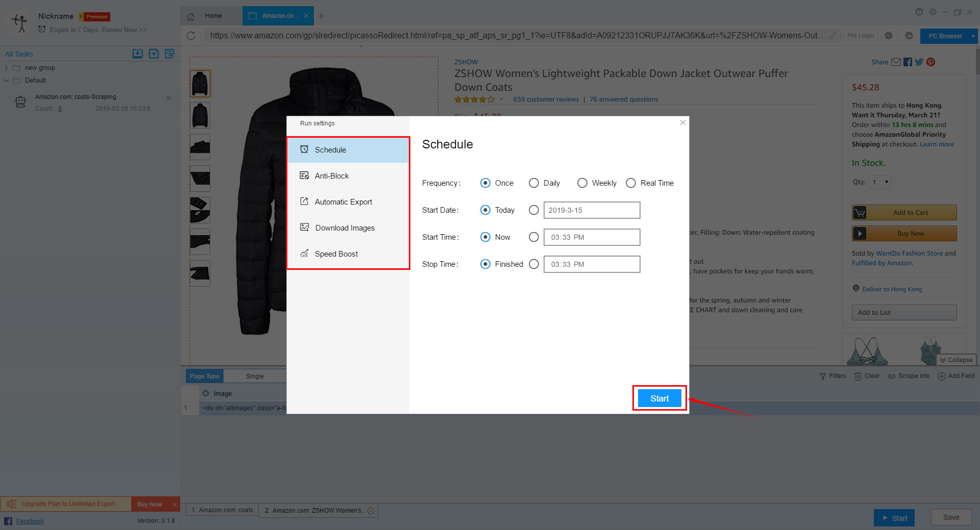Select custom stop time radio button
This screenshot has height=530, width=980.
coord(534,264)
